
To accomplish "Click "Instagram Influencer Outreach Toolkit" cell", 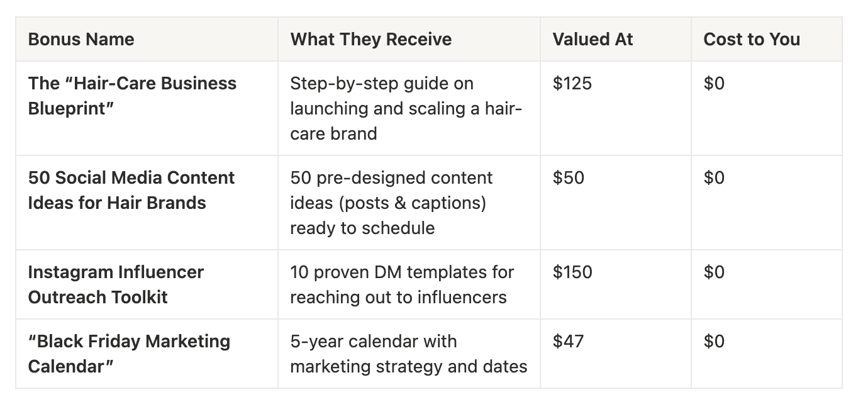I will [x=116, y=284].
